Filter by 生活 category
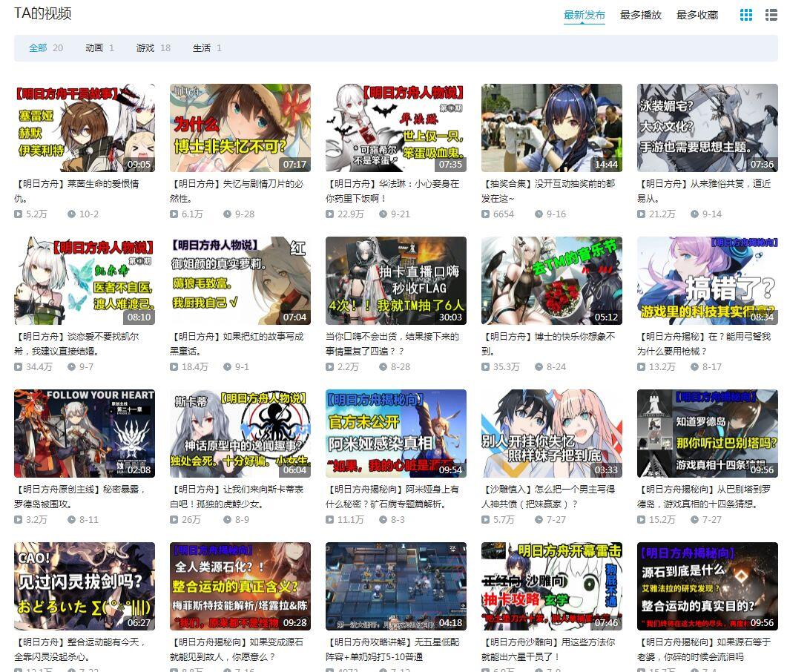 pyautogui.click(x=207, y=47)
